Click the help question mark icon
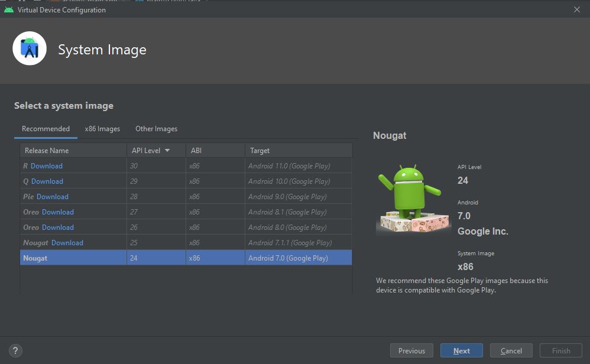 pos(15,351)
